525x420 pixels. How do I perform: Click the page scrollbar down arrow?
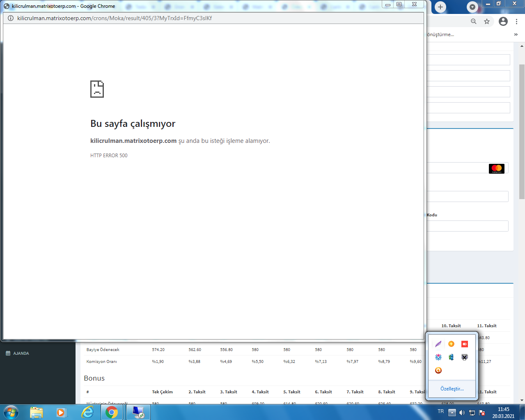coord(522,400)
